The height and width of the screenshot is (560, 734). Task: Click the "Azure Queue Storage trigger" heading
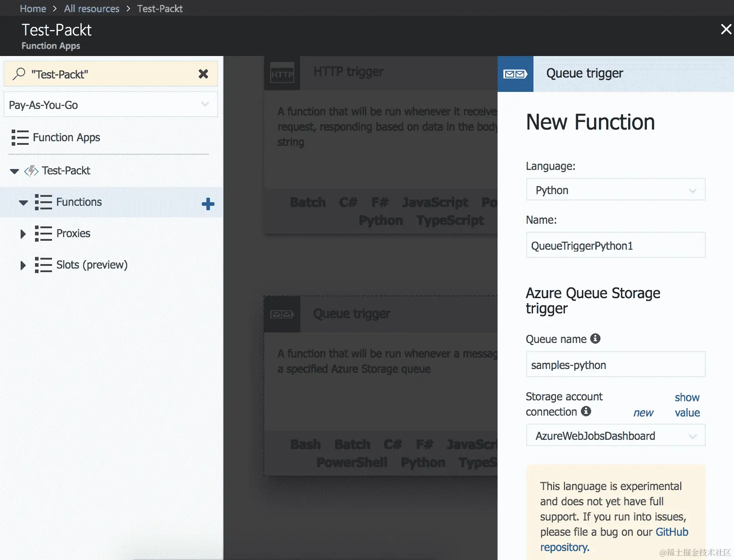tap(593, 301)
